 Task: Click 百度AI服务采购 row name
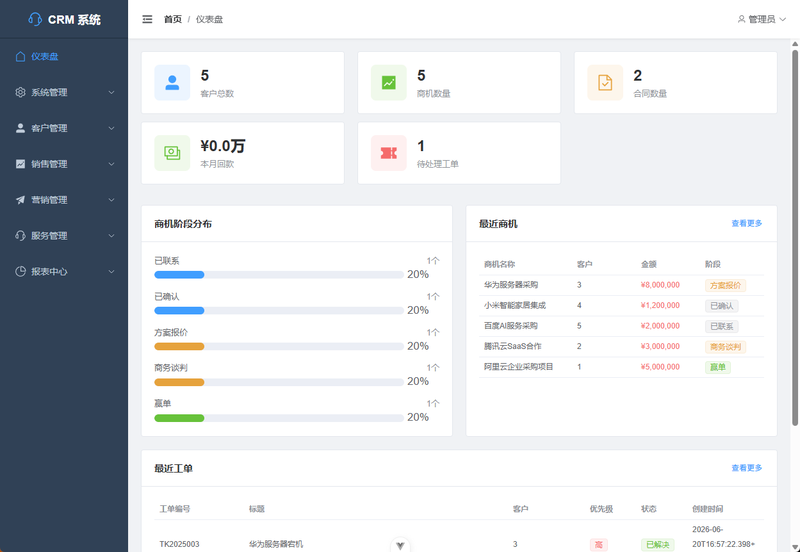click(511, 326)
